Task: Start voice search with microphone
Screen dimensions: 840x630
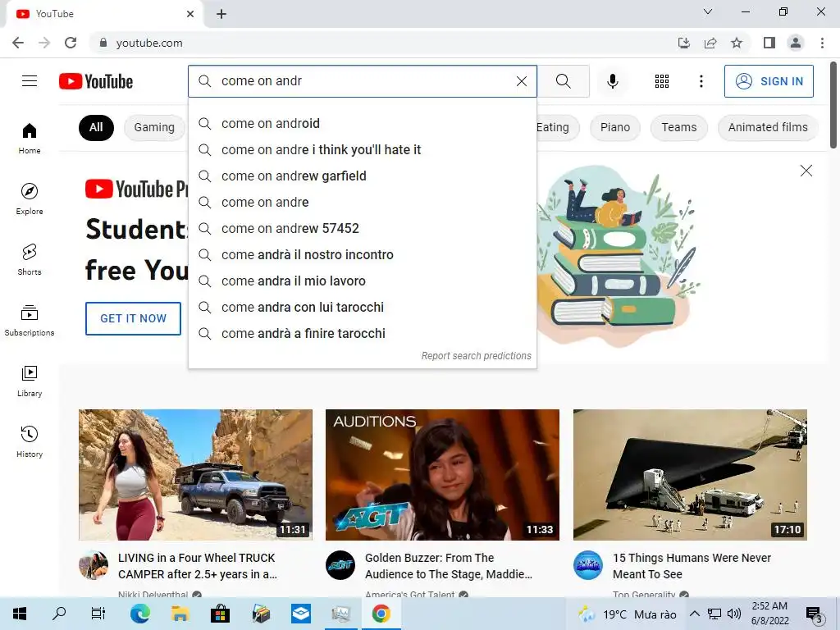Action: click(612, 81)
